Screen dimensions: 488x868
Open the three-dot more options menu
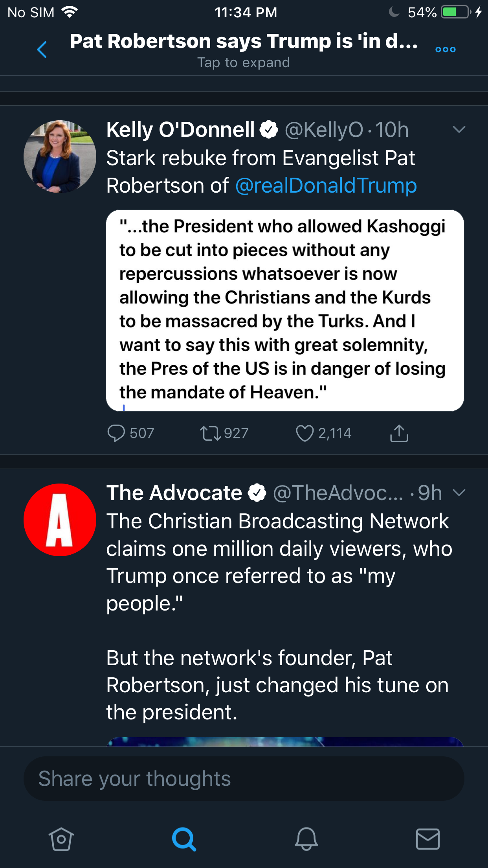click(x=446, y=50)
